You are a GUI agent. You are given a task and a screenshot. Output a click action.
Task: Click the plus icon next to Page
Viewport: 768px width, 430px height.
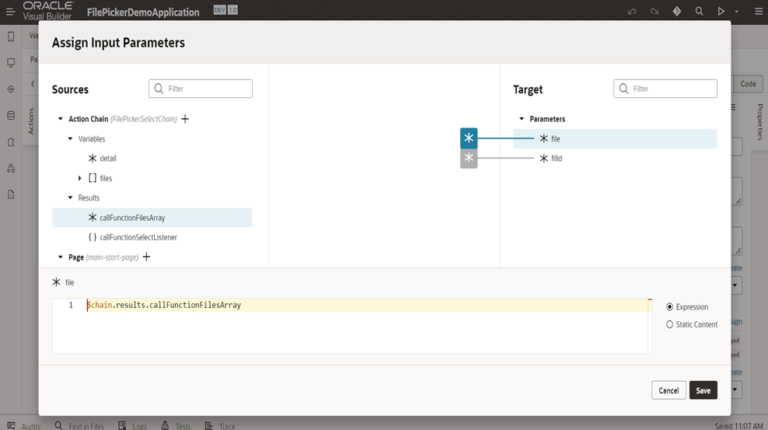tap(147, 257)
